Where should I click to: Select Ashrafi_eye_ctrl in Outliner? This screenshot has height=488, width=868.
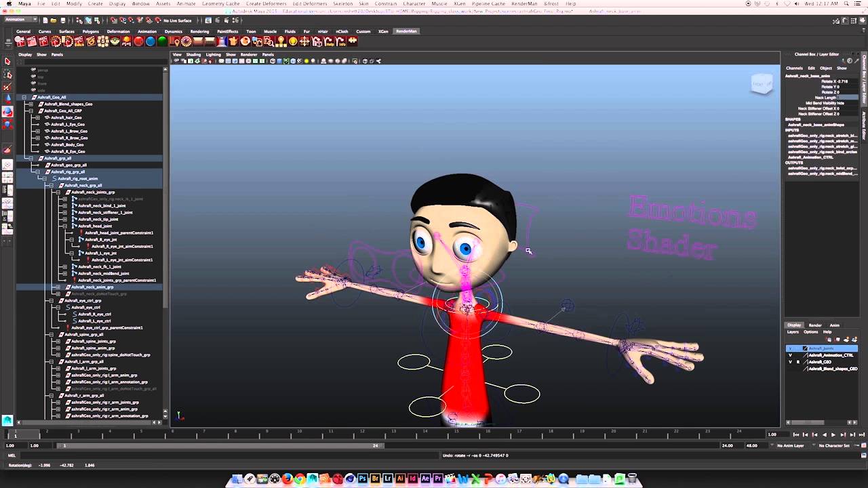point(87,307)
